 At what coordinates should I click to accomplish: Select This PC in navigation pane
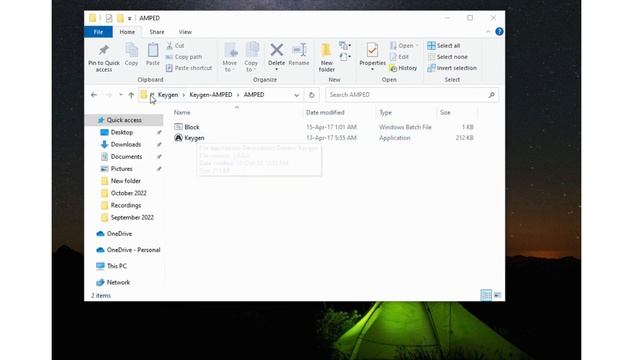[x=116, y=266]
